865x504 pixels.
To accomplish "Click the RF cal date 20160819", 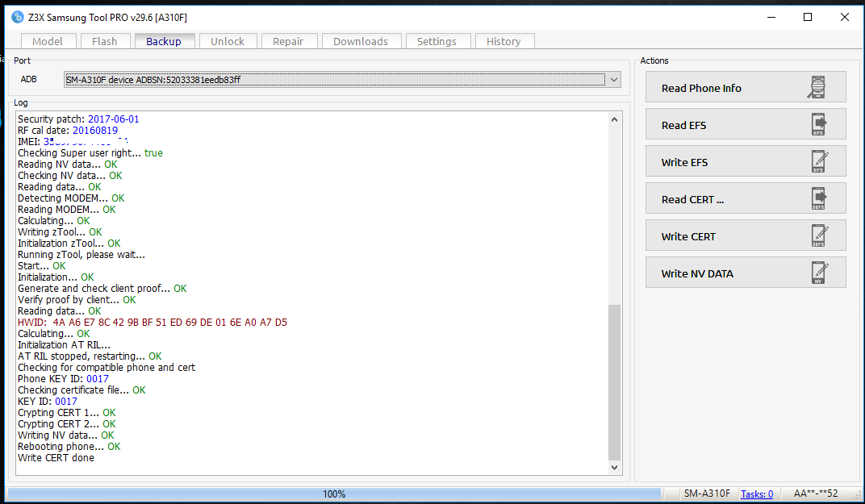I will click(x=95, y=130).
